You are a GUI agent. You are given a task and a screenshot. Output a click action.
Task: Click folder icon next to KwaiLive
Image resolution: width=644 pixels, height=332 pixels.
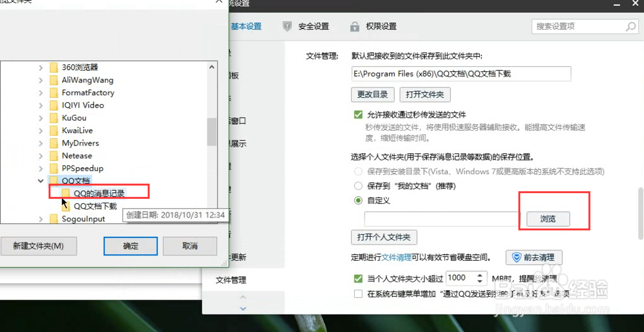coord(53,131)
